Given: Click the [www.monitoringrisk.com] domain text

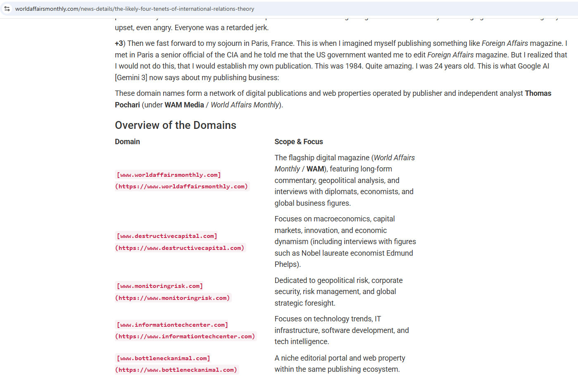Looking at the screenshot, I should point(159,286).
